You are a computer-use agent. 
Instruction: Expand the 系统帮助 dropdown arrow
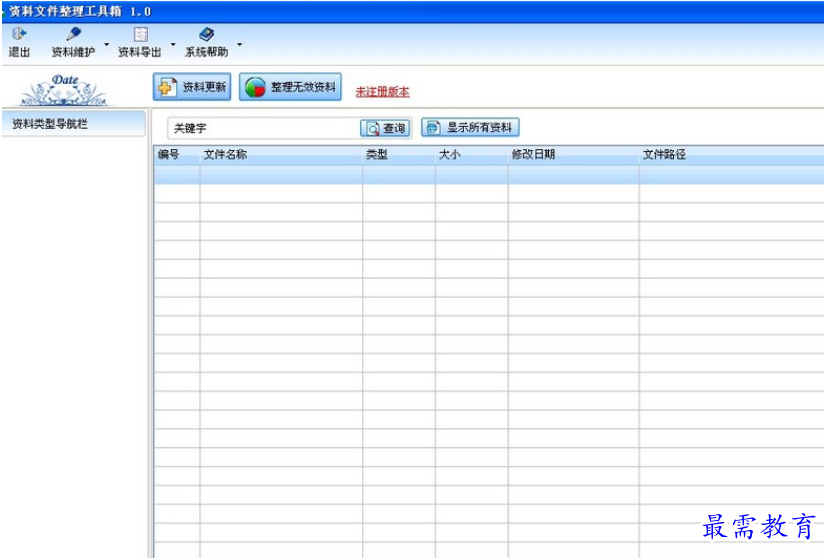coord(240,44)
